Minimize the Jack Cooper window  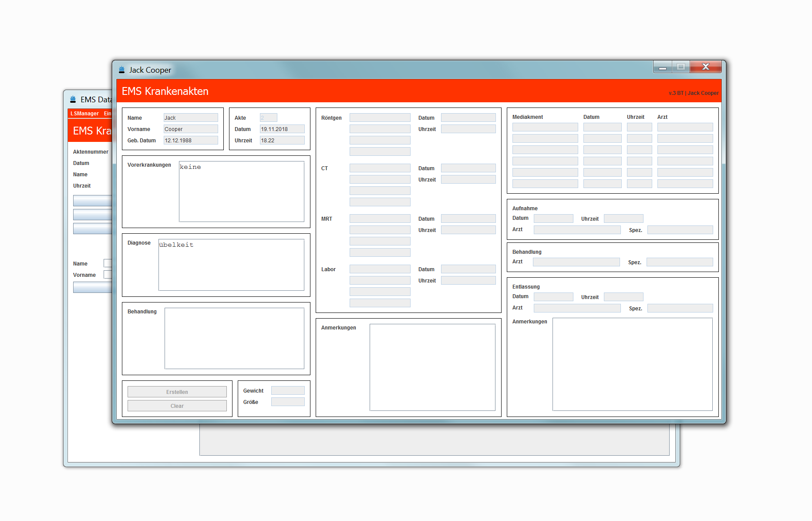coord(662,67)
